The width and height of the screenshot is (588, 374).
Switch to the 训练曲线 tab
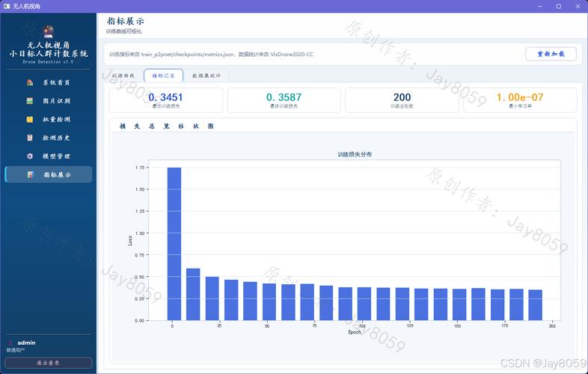tap(123, 76)
